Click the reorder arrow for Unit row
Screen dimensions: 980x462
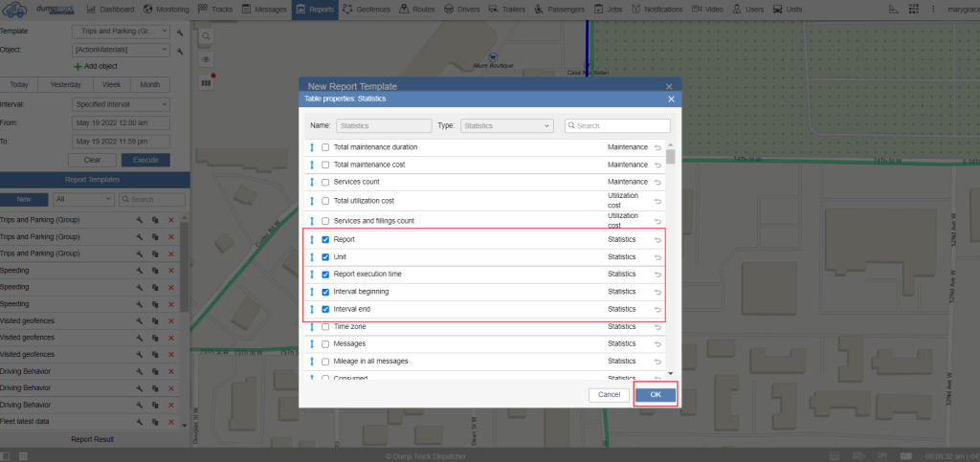311,256
